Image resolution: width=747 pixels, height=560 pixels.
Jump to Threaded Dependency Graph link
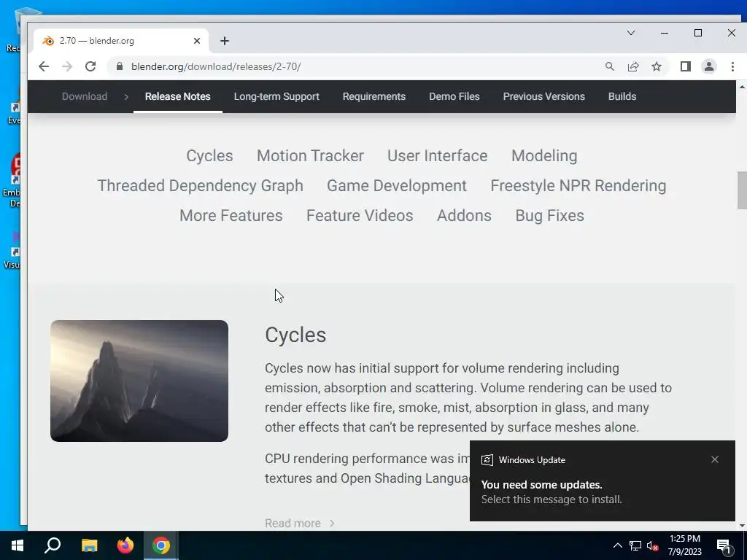200,186
